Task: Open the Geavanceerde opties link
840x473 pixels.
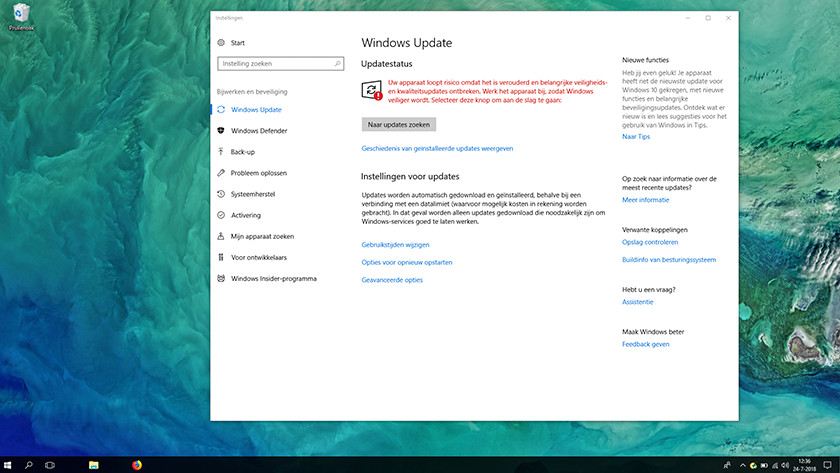Action: pyautogui.click(x=392, y=280)
